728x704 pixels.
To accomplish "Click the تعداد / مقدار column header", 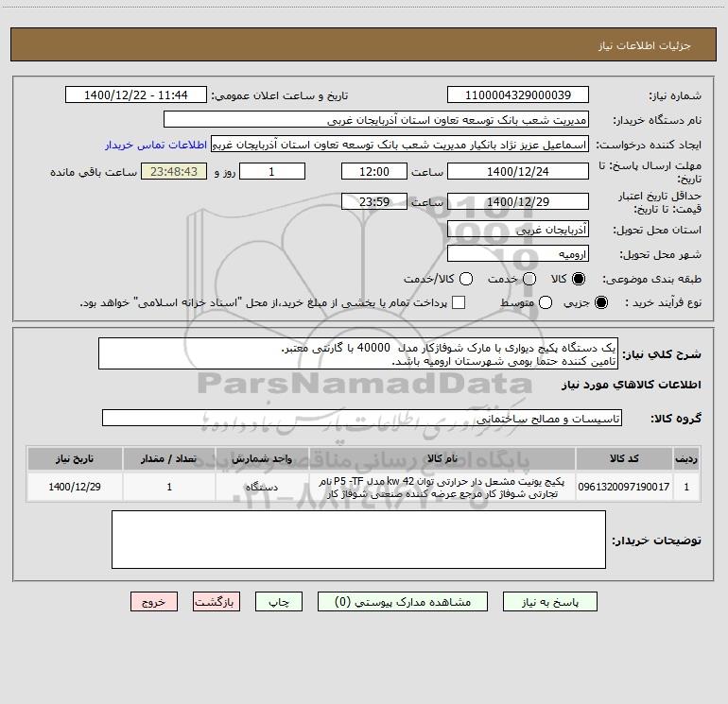I will tap(169, 458).
